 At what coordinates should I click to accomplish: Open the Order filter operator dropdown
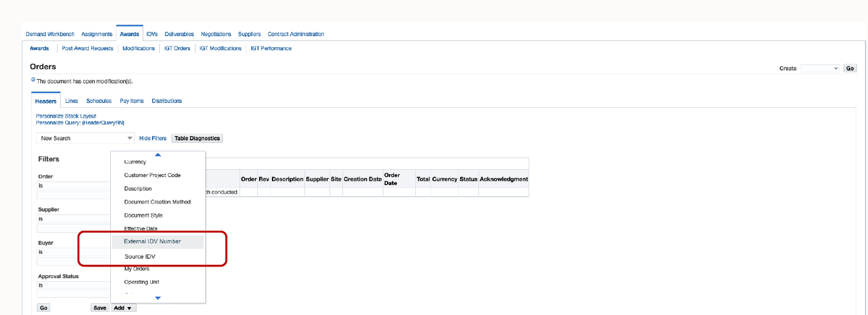(74, 186)
